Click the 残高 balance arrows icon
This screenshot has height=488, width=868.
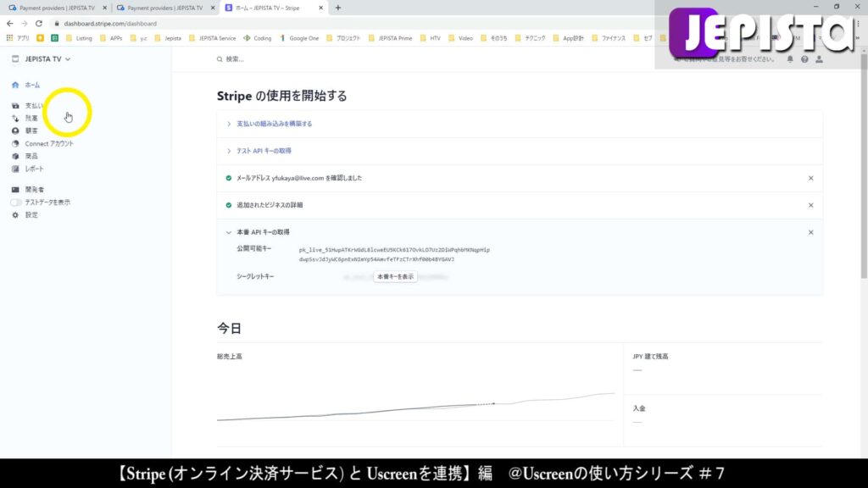15,119
